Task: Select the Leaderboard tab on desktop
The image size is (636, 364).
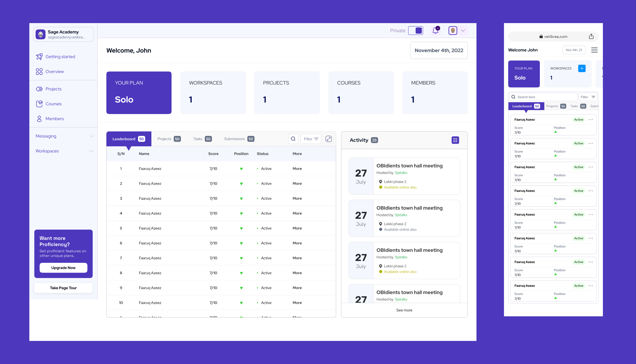Action: pos(128,139)
